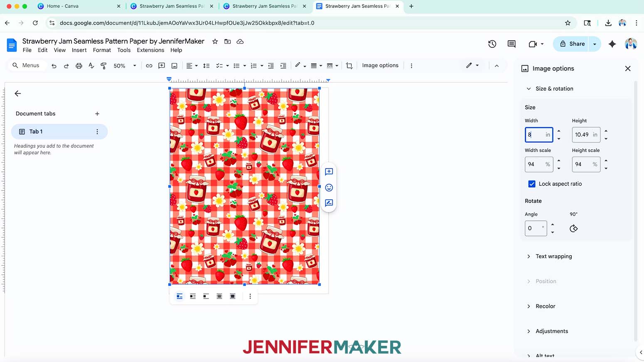Click the Undo arrow icon
644x362 pixels.
[54, 66]
